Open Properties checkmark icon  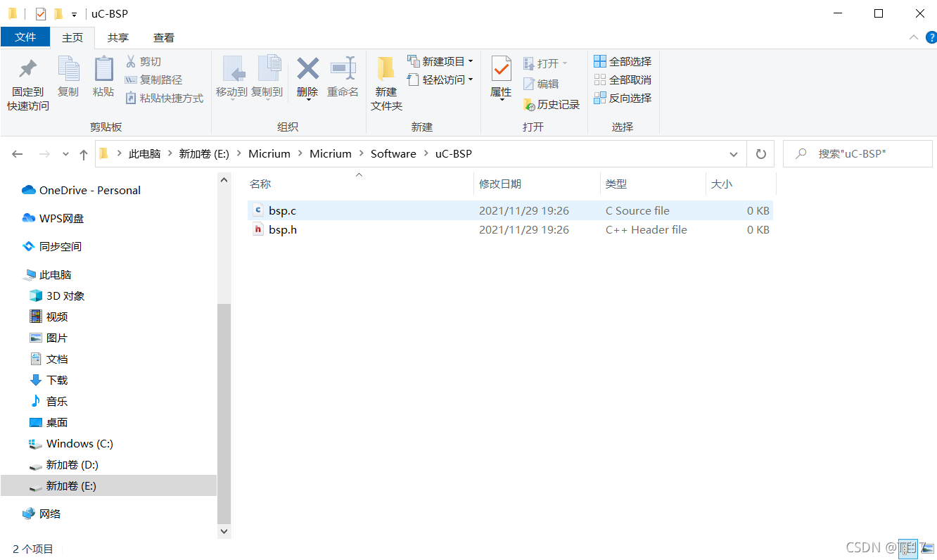[501, 70]
